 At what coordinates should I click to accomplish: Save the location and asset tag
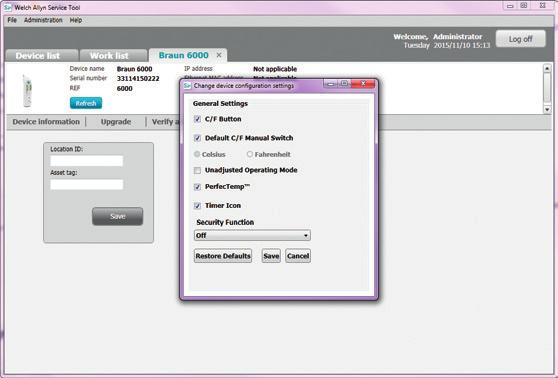point(117,216)
